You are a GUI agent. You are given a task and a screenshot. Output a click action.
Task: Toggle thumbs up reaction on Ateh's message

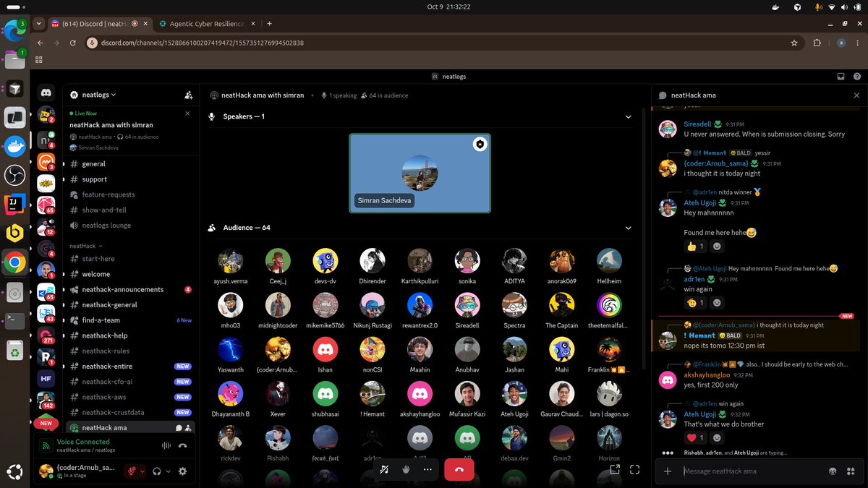pyautogui.click(x=696, y=247)
